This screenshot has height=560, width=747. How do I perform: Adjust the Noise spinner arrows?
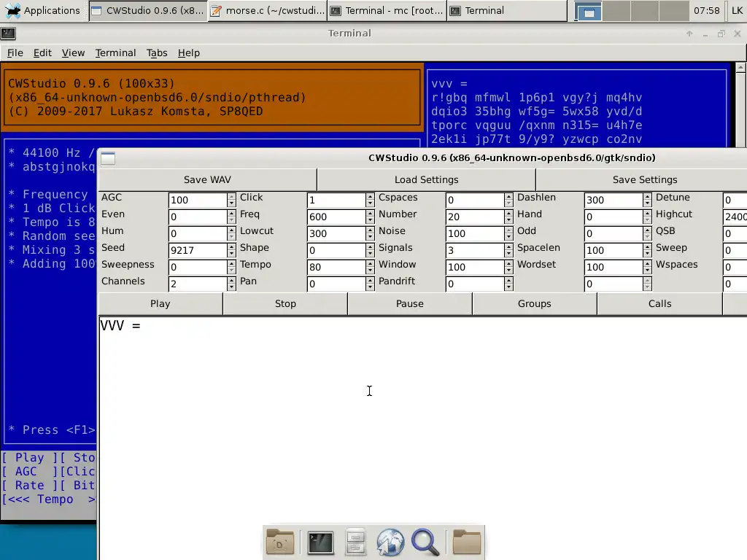coord(508,233)
